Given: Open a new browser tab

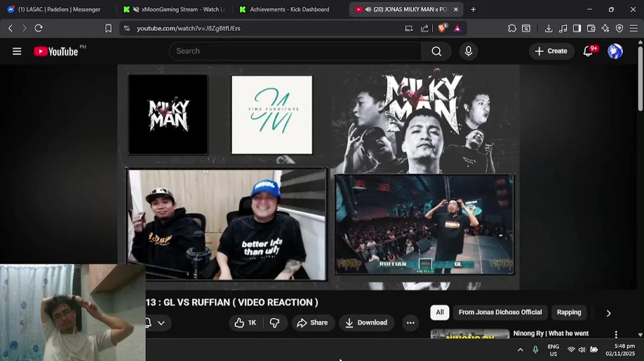Looking at the screenshot, I should click(x=473, y=9).
